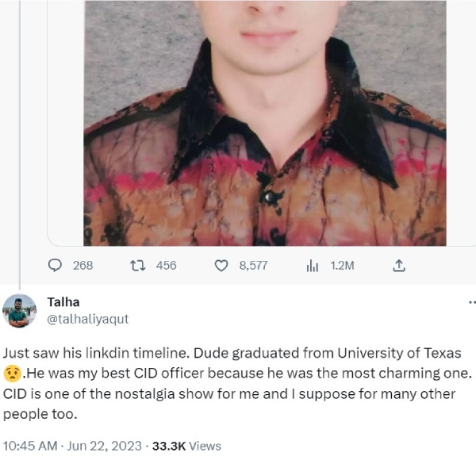Viewport: 476px width, 460px height.
Task: Visit the @talhaliyaqut handle
Action: (87, 319)
